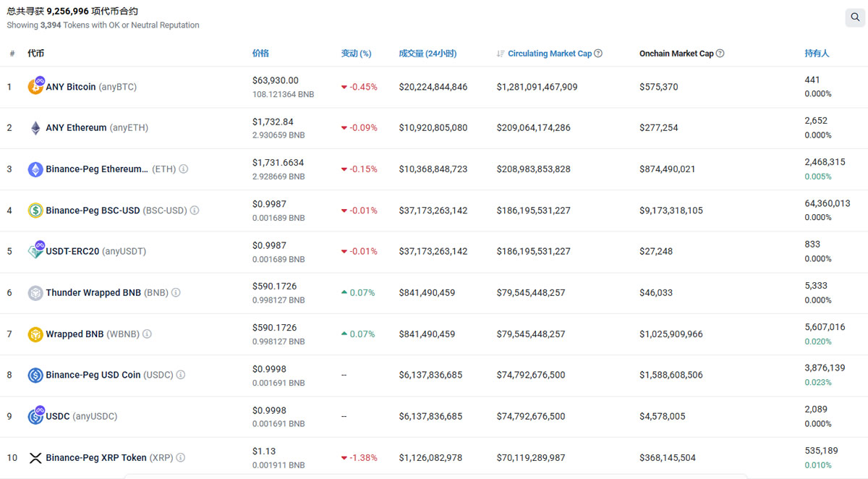Viewport: 868px width, 479px height.
Task: Open the search icon button
Action: [854, 18]
